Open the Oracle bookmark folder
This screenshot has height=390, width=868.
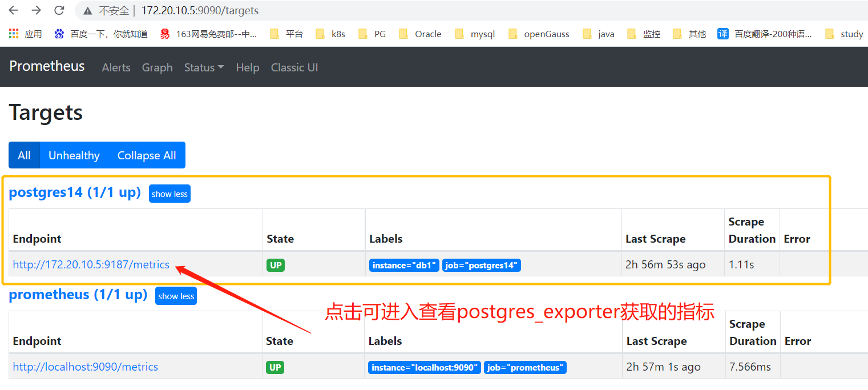(x=420, y=34)
